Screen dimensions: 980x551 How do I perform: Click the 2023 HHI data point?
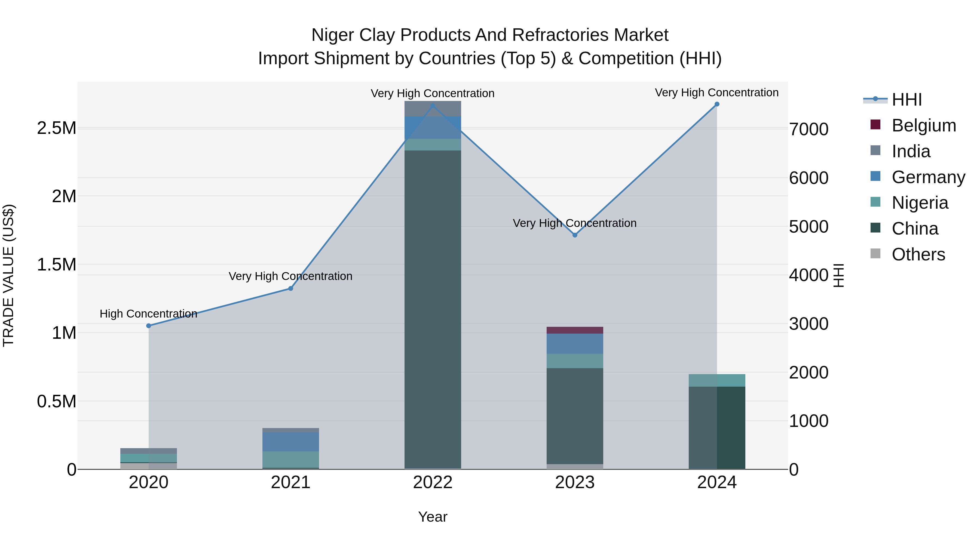[575, 235]
